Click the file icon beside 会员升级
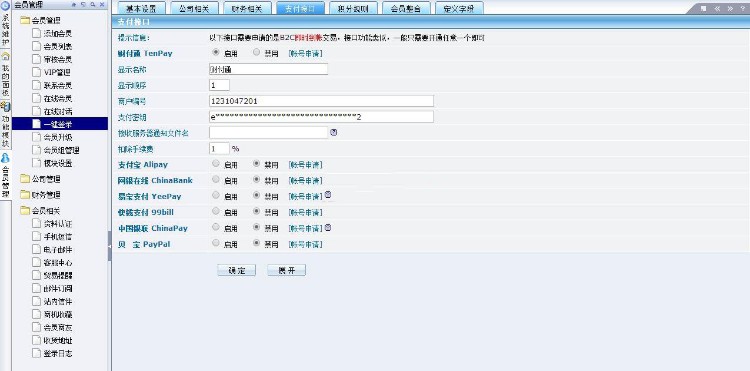Image resolution: width=750 pixels, height=371 pixels. (36, 137)
